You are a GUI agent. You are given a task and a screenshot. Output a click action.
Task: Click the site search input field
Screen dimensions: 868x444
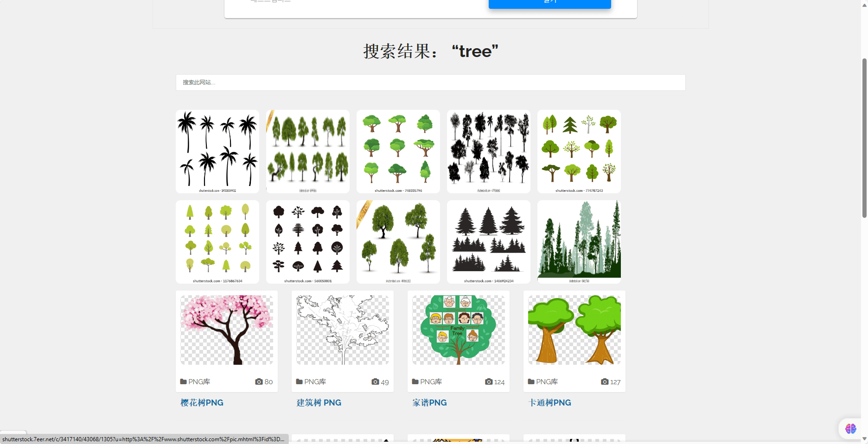(x=430, y=82)
